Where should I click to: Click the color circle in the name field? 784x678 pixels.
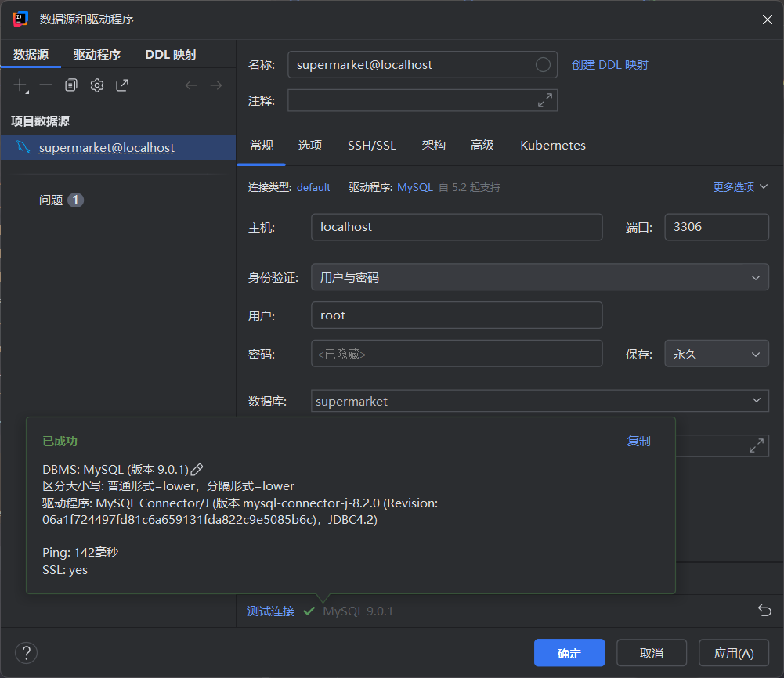[543, 64]
